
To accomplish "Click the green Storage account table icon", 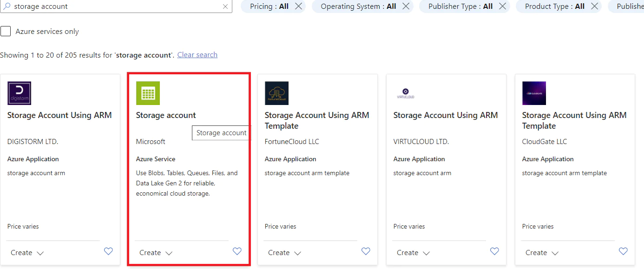I will (x=148, y=93).
